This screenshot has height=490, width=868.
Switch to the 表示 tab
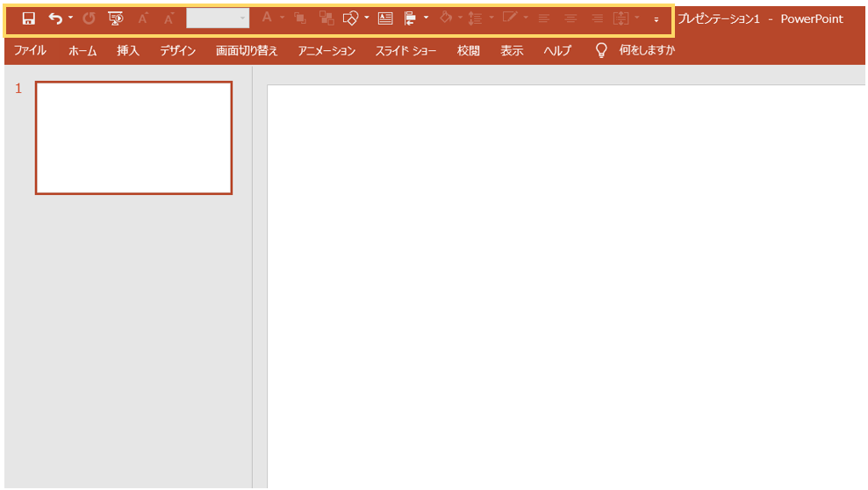click(512, 51)
